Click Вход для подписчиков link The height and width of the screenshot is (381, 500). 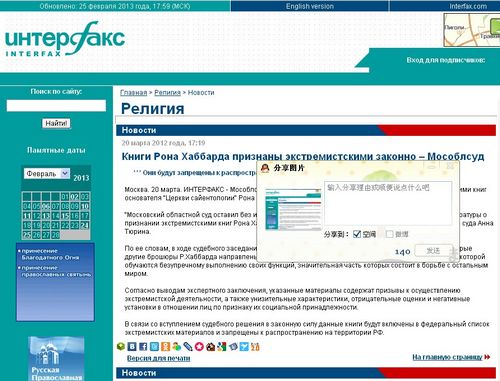coord(446,60)
